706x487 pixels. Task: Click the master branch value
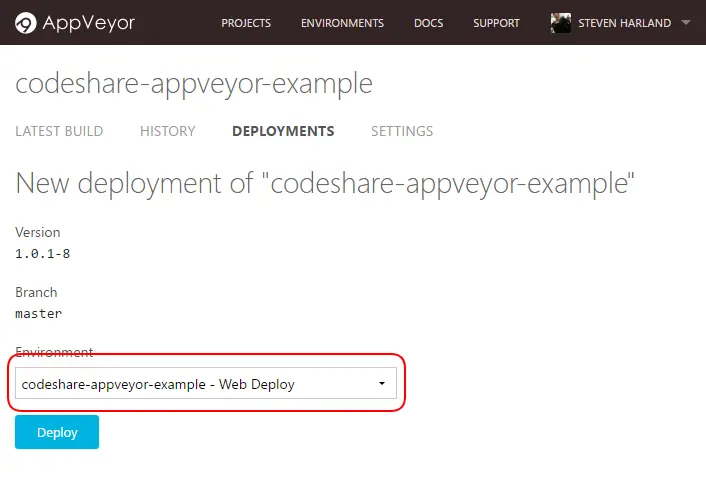point(39,314)
